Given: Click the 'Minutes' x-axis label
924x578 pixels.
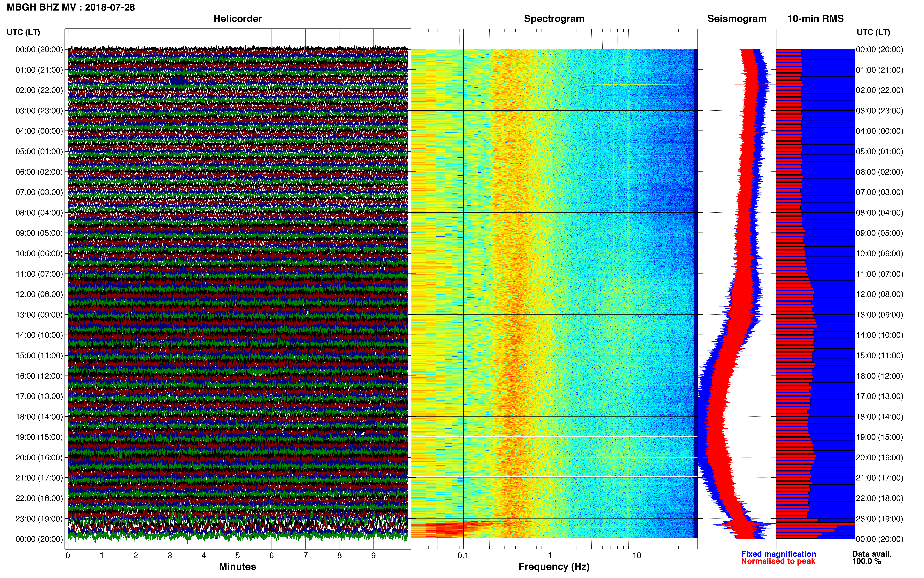Looking at the screenshot, I should click(x=237, y=566).
